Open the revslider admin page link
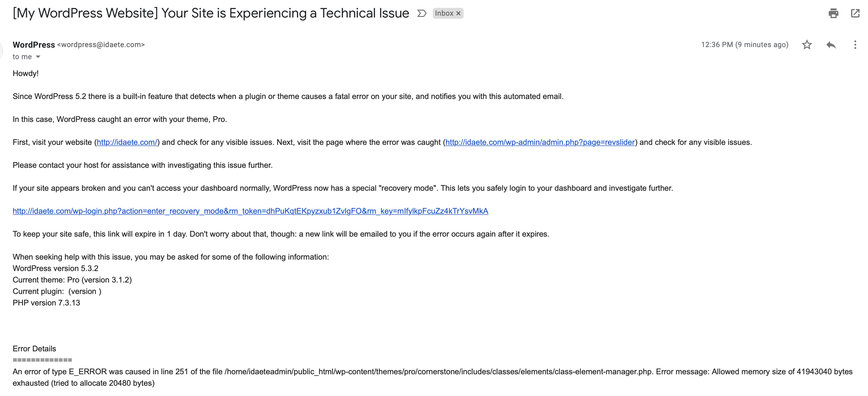 (x=540, y=142)
